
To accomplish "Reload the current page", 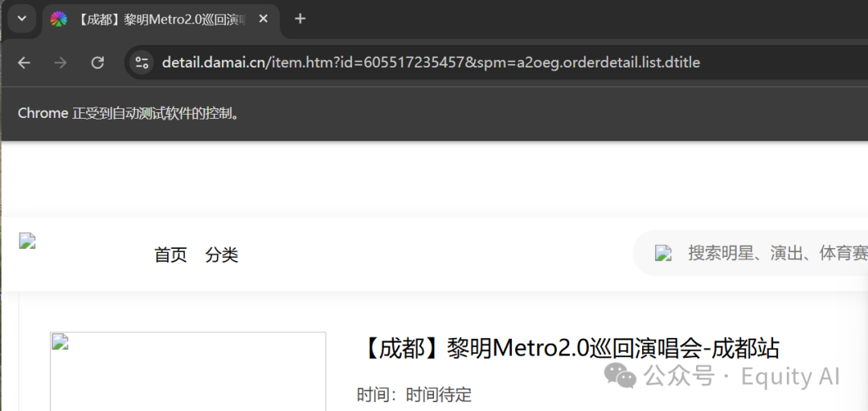I will [x=97, y=63].
